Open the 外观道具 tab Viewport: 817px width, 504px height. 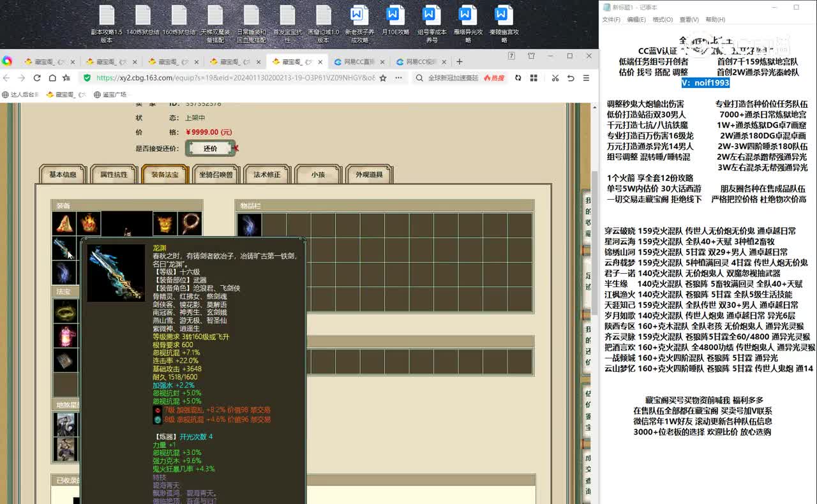pyautogui.click(x=369, y=174)
